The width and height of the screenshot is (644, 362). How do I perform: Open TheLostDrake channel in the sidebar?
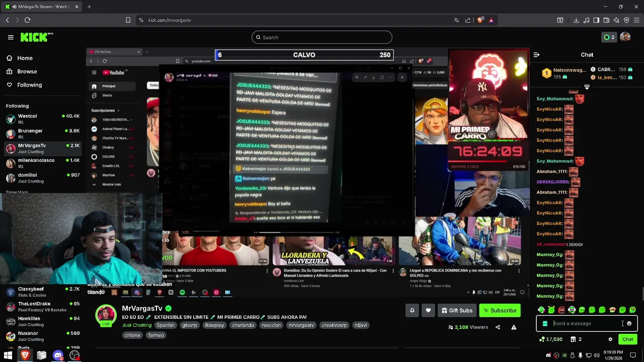[x=42, y=307]
